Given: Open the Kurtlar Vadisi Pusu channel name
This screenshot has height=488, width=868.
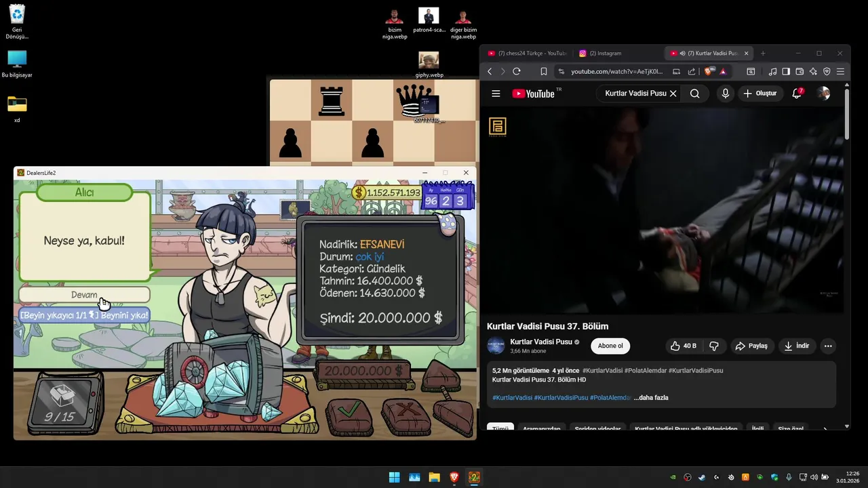Looking at the screenshot, I should (x=541, y=342).
